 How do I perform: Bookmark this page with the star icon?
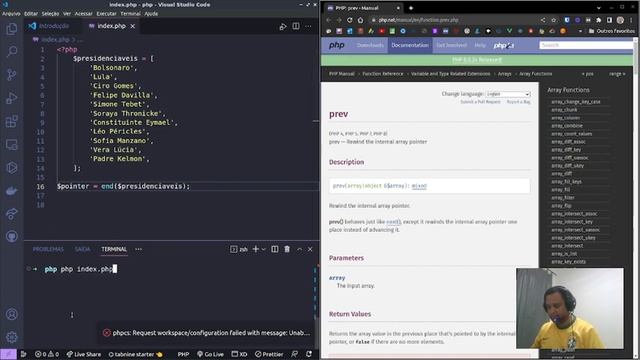[553, 20]
